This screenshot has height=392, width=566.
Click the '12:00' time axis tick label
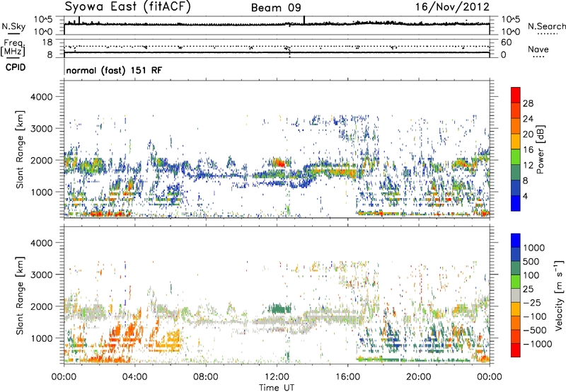277,377
